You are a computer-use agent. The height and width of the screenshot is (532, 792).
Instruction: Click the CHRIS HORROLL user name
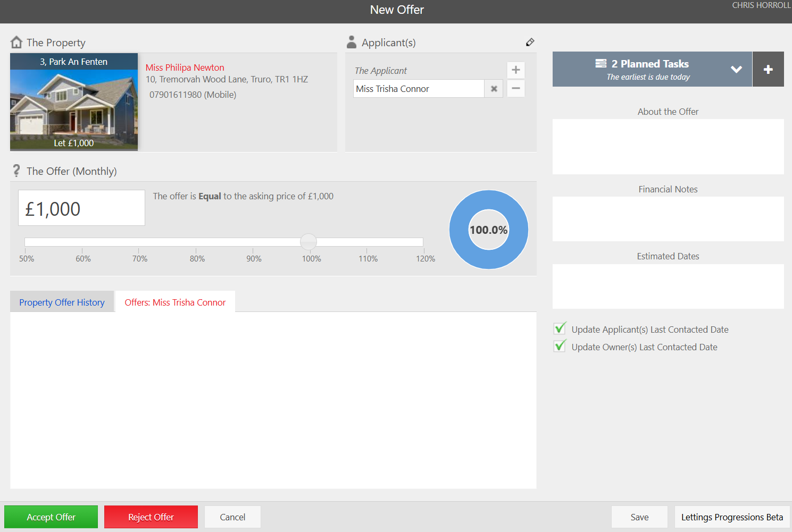click(761, 5)
